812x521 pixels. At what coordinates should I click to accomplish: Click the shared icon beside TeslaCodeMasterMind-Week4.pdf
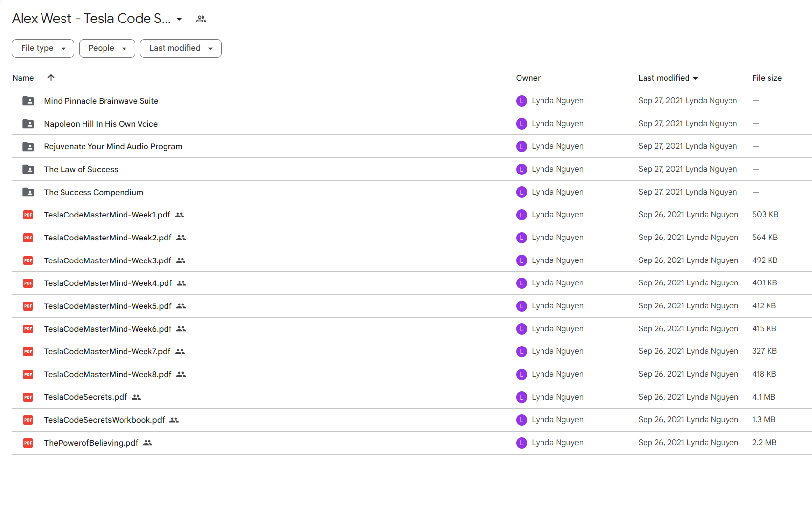point(181,283)
